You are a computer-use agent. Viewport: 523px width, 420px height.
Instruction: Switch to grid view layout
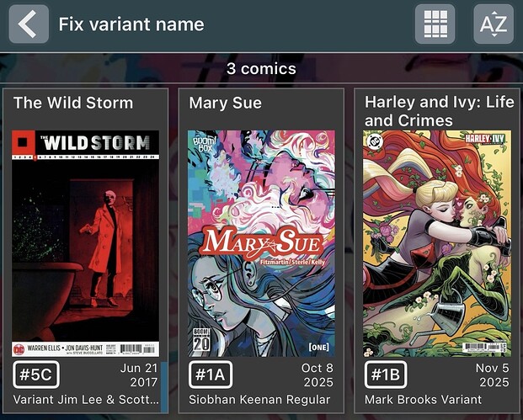click(x=435, y=24)
